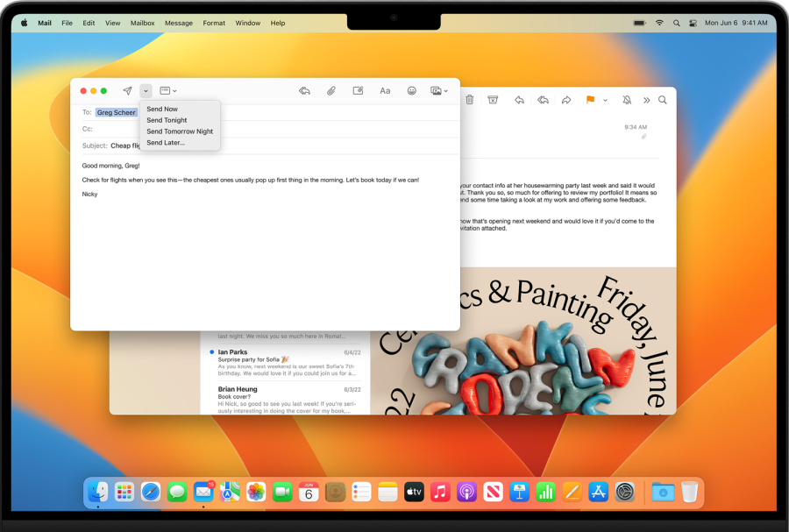Open the emoji picker smiley icon

(x=412, y=90)
